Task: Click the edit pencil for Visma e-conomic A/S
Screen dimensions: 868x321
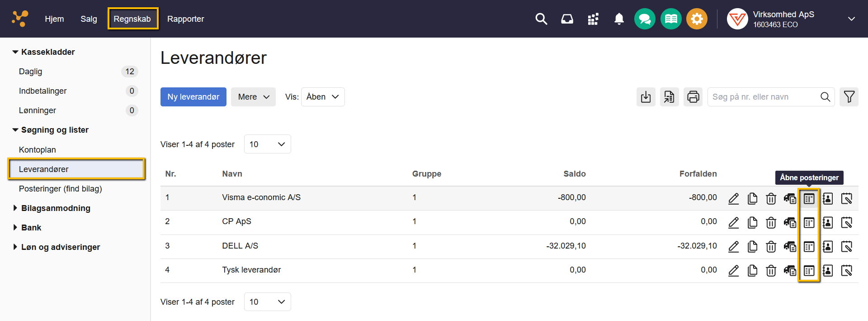Action: point(733,198)
